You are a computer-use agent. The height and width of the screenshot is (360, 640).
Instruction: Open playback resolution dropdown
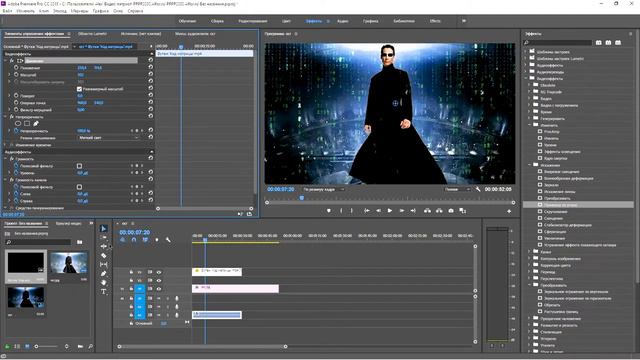(x=458, y=189)
